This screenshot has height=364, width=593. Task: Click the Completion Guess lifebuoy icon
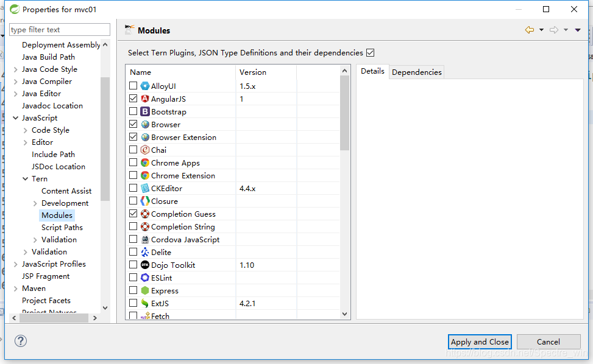pyautogui.click(x=145, y=214)
